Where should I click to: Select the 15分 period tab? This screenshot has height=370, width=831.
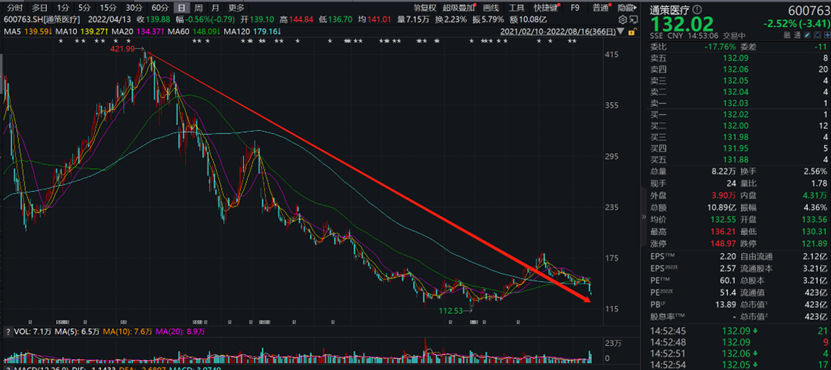[x=108, y=7]
